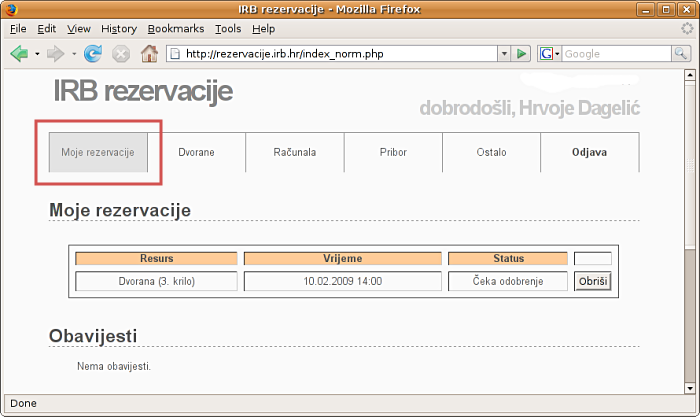
Task: Switch to the Dvorane tab
Action: pyautogui.click(x=196, y=153)
